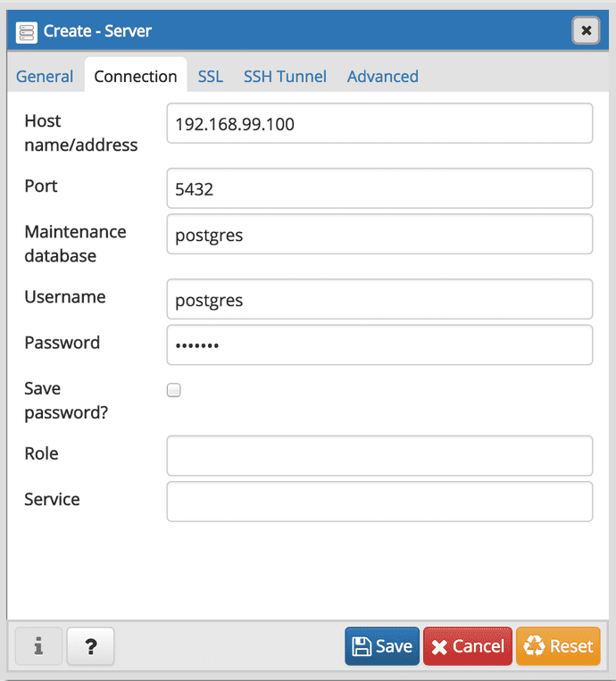Click the empty Service field
The height and width of the screenshot is (681, 616).
(x=379, y=502)
